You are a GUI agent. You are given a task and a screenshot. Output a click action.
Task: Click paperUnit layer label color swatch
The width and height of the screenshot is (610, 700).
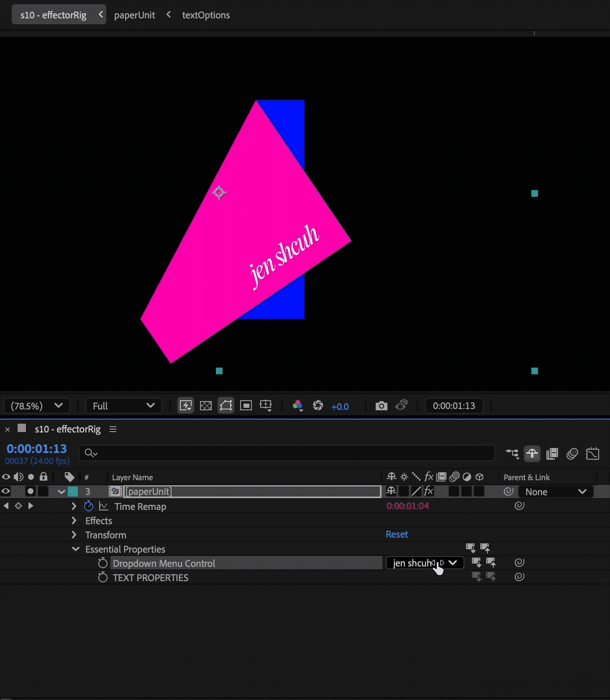[x=73, y=491]
